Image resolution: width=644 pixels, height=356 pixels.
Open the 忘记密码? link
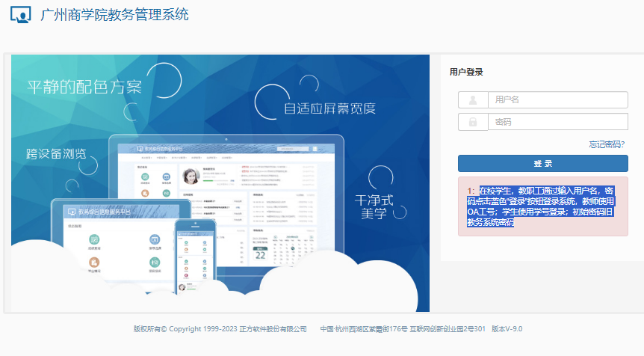point(607,144)
